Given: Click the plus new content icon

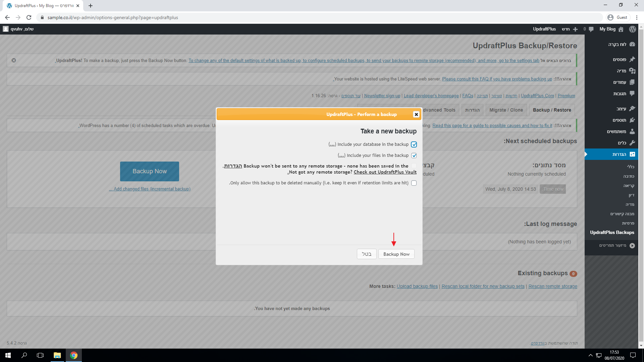Looking at the screenshot, I should [x=575, y=29].
